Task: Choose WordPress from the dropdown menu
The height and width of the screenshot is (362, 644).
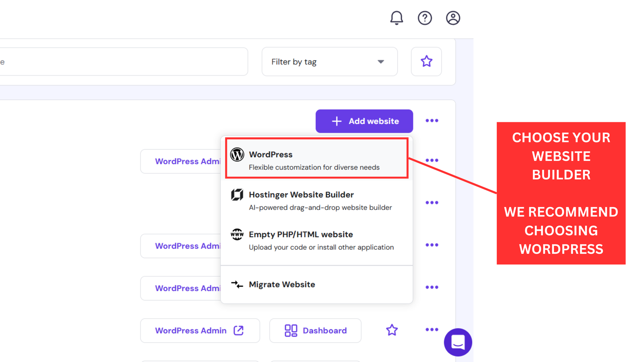Action: point(317,158)
